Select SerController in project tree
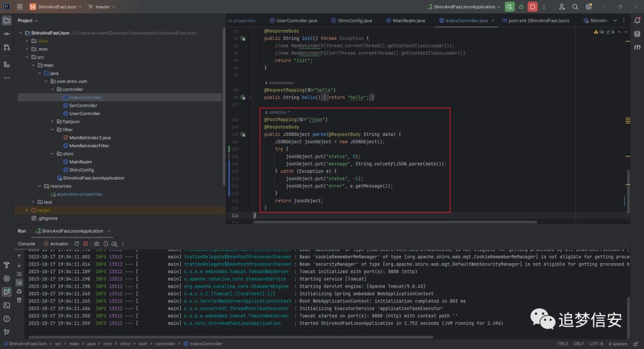644x349 pixels. pyautogui.click(x=83, y=105)
